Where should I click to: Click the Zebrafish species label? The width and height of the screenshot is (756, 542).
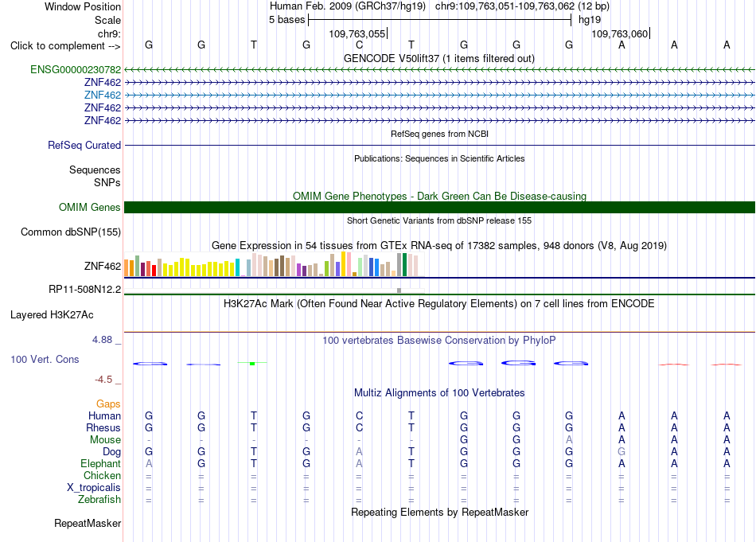[99, 500]
